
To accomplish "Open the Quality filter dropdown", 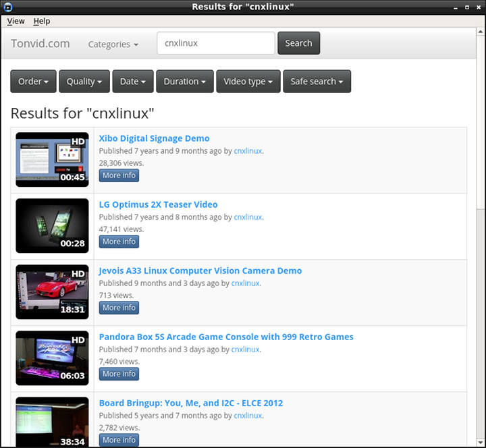I will pos(84,81).
